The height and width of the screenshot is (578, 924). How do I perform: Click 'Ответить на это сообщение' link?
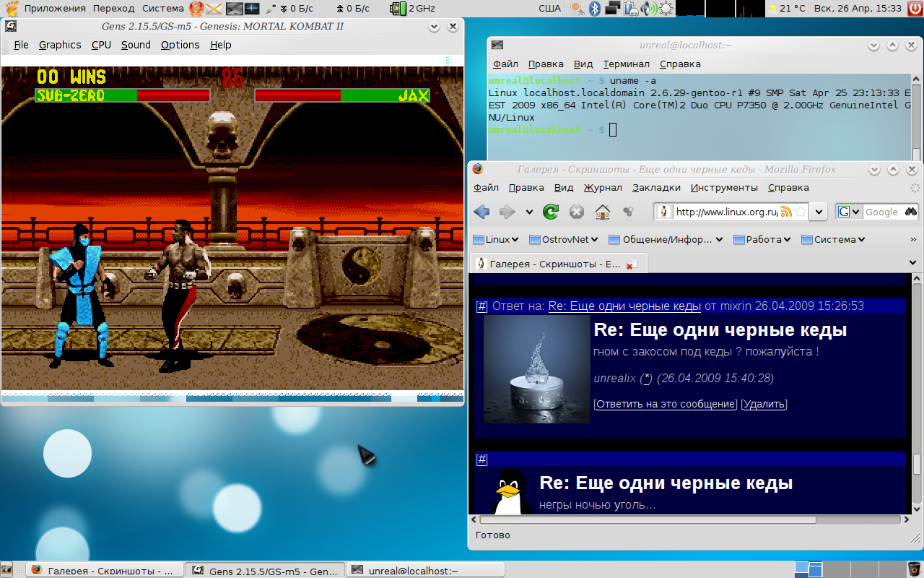click(666, 405)
